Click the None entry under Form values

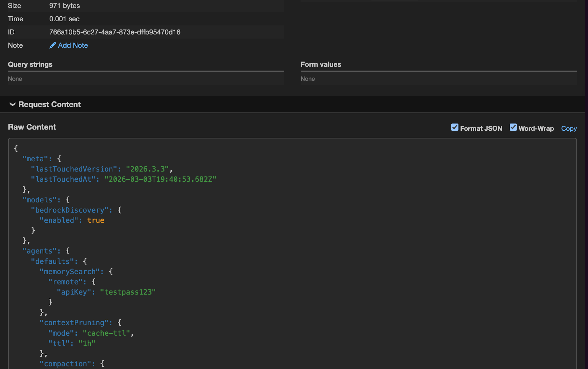coord(307,79)
